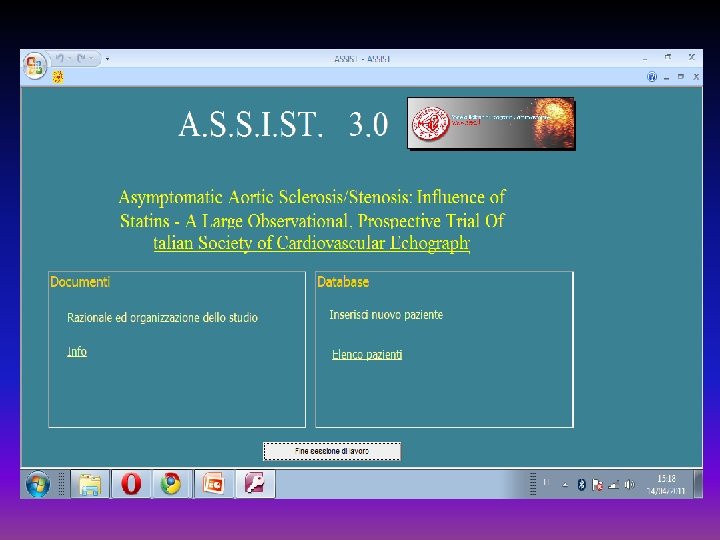Switch to PowerPoint taskbar icon
This screenshot has width=720, height=540.
[x=214, y=484]
